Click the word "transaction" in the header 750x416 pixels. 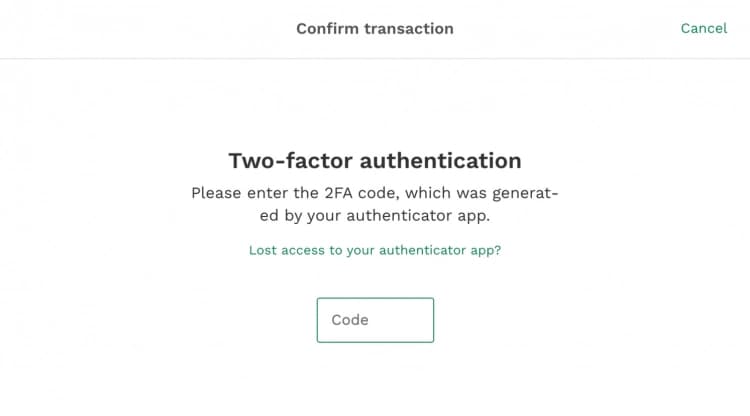click(x=410, y=28)
